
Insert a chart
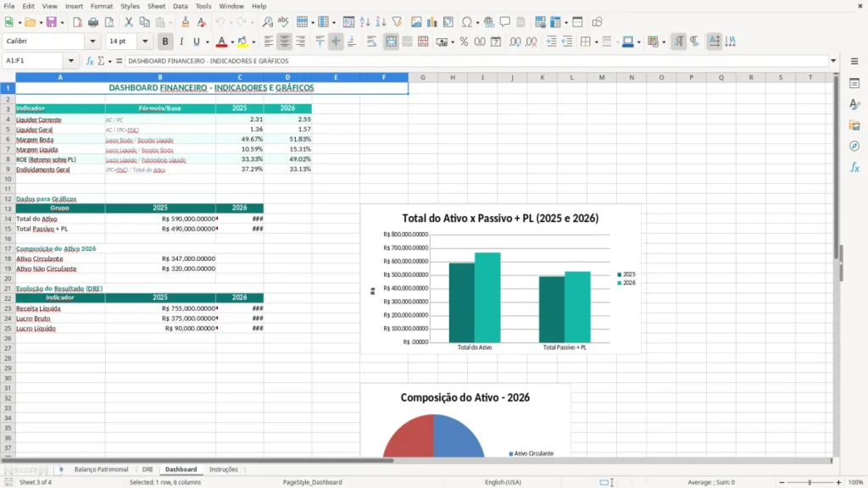click(x=432, y=22)
